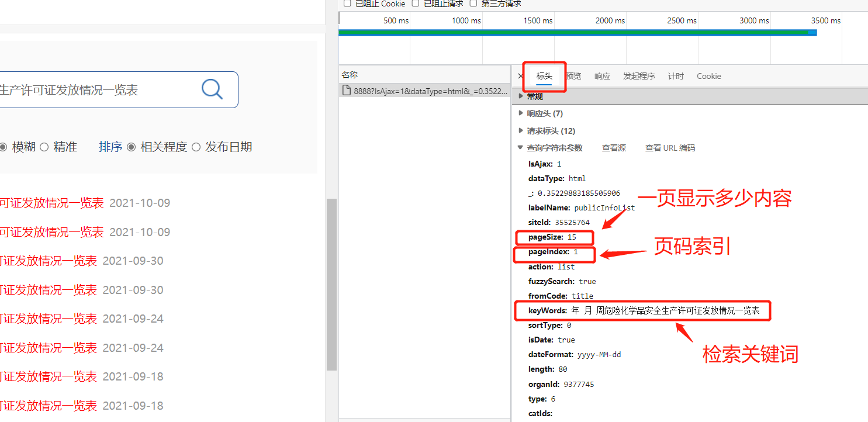Click the fuzzySearch: true parameter
The width and height of the screenshot is (868, 422).
coord(562,281)
